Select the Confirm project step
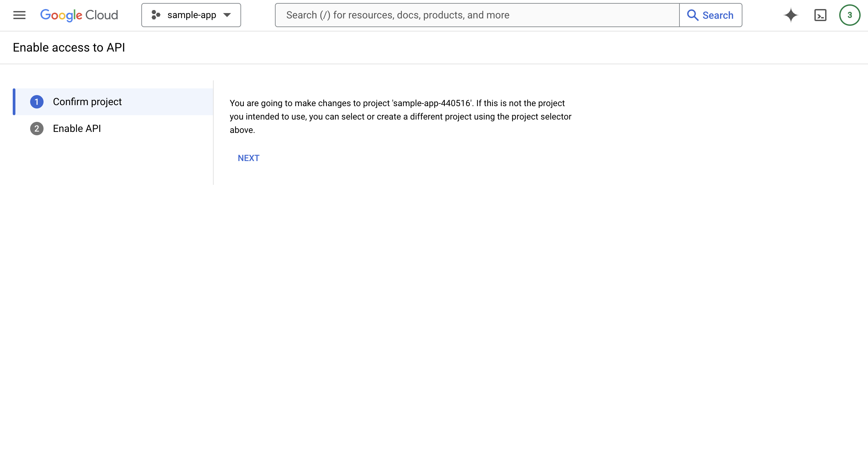This screenshot has height=454, width=868. tap(87, 102)
